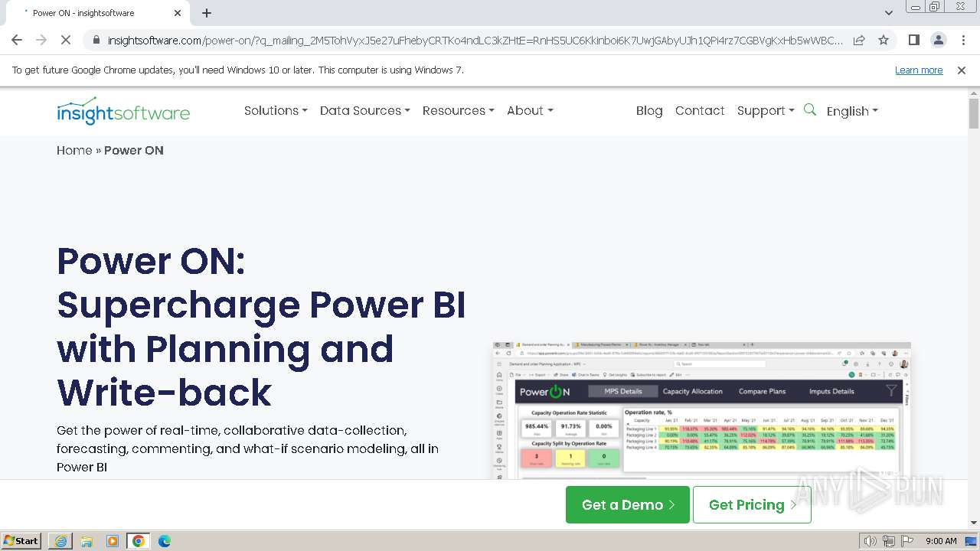980x551 pixels.
Task: Open the Chrome three-dot menu
Action: [x=963, y=40]
